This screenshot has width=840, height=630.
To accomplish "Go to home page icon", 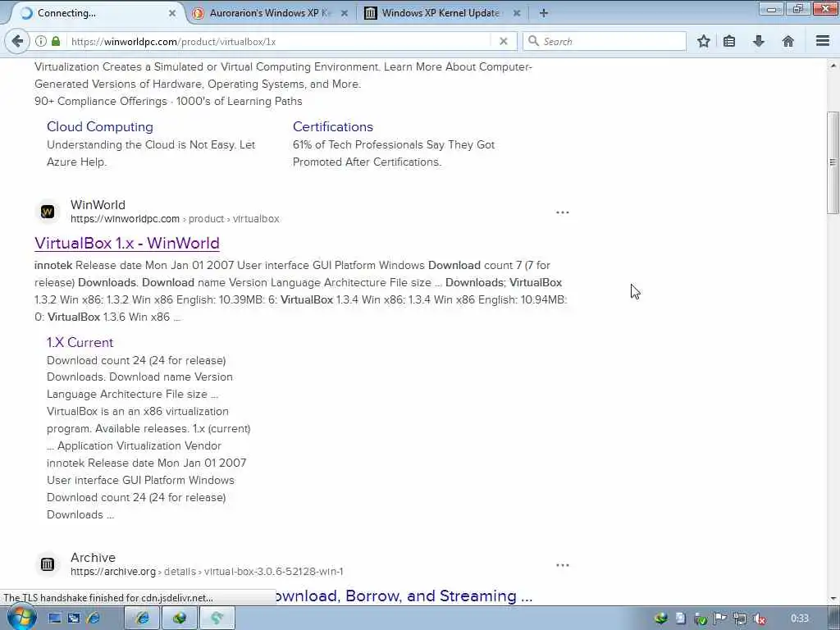I will [788, 41].
